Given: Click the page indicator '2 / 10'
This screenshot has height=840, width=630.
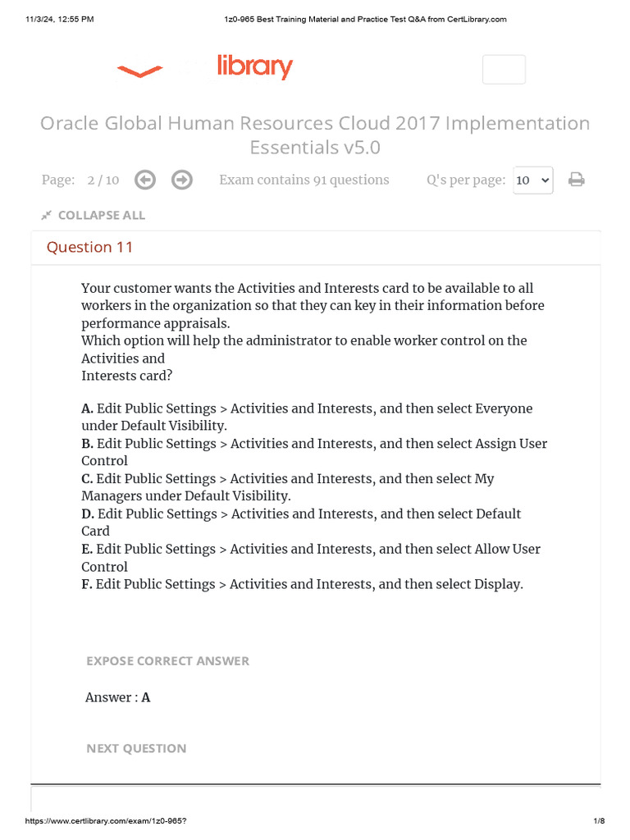Looking at the screenshot, I should click(x=103, y=180).
